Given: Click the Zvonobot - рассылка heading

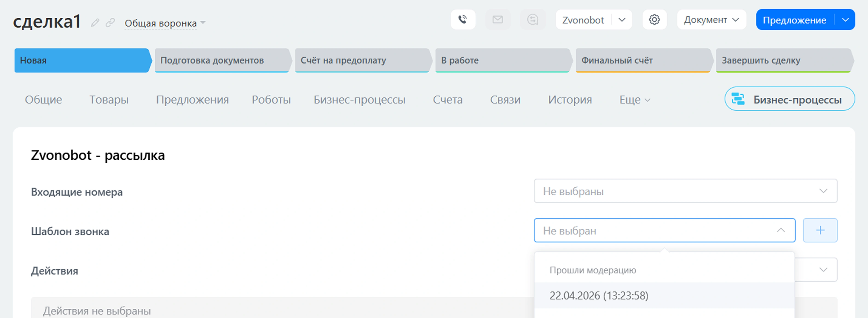Looking at the screenshot, I should (98, 155).
